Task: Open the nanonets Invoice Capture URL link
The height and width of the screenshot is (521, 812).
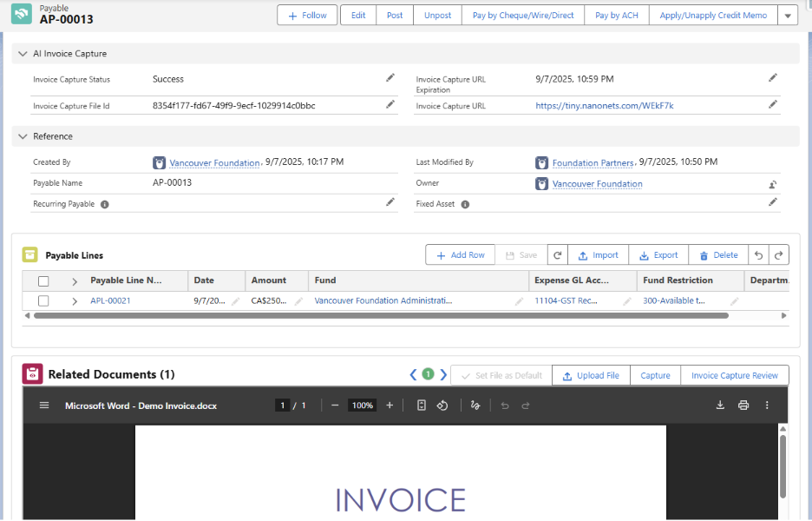Action: tap(605, 106)
